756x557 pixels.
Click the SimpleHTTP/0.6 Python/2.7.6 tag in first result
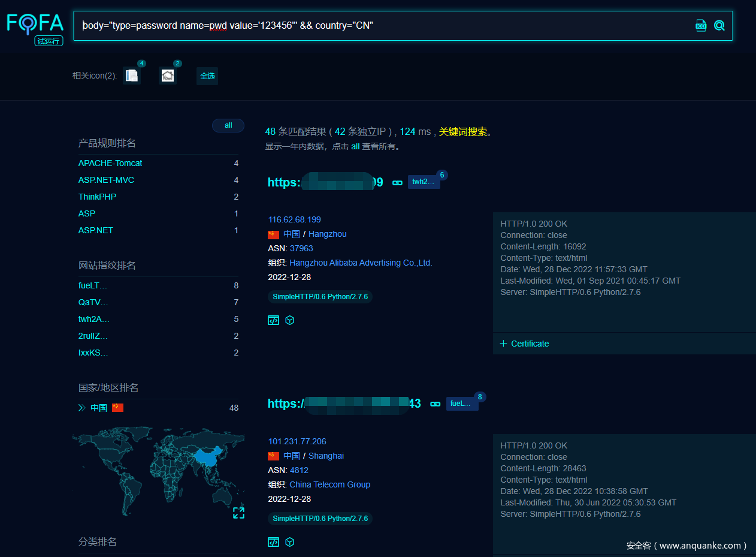pos(320,297)
